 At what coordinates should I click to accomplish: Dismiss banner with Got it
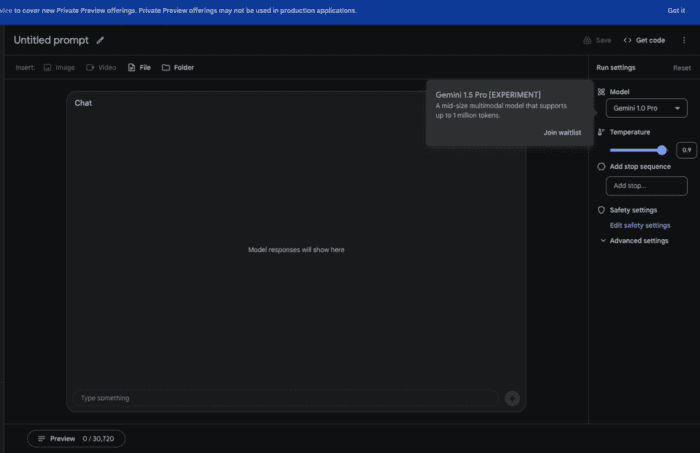(676, 10)
